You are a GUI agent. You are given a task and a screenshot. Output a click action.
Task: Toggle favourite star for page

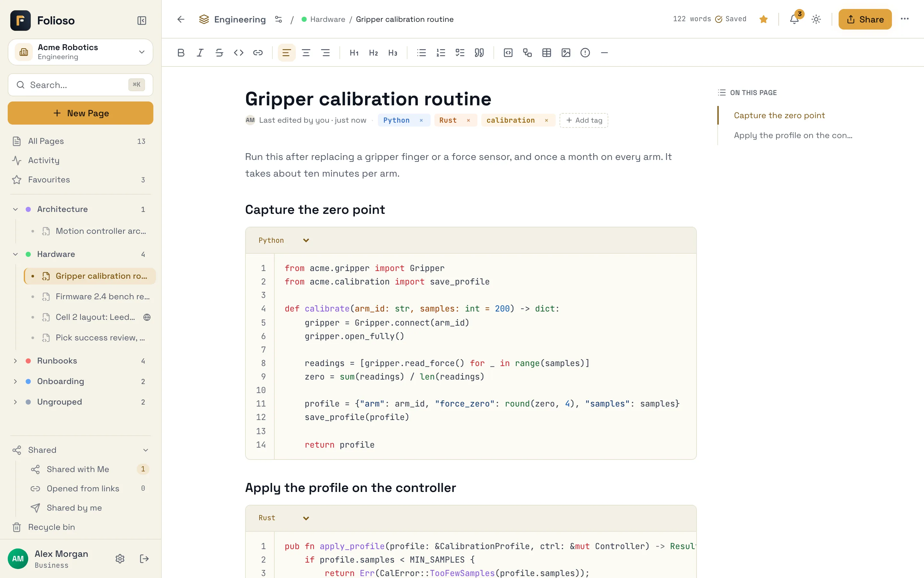click(763, 19)
